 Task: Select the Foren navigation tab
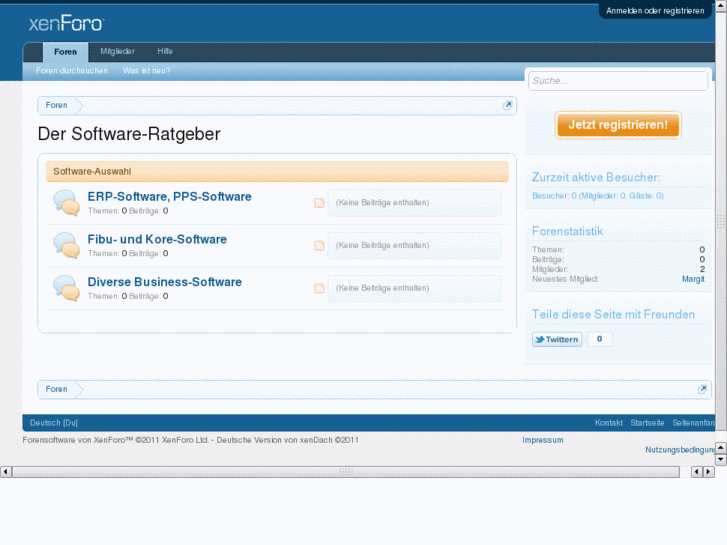click(65, 52)
